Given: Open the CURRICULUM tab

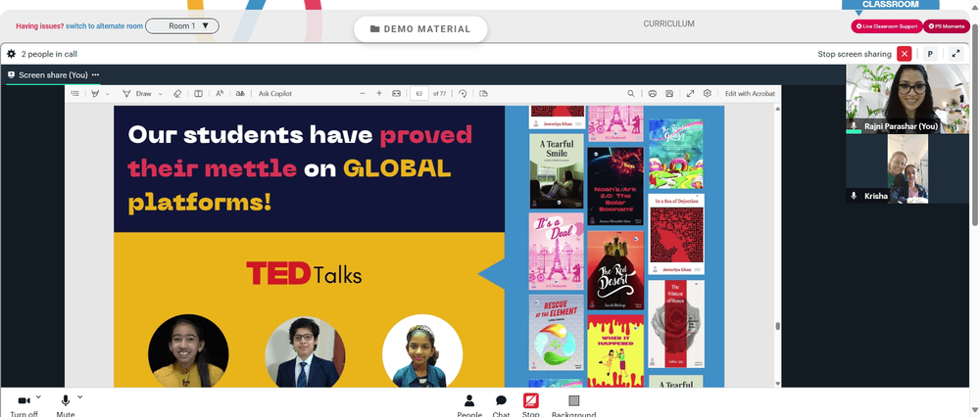Looking at the screenshot, I should coord(668,23).
